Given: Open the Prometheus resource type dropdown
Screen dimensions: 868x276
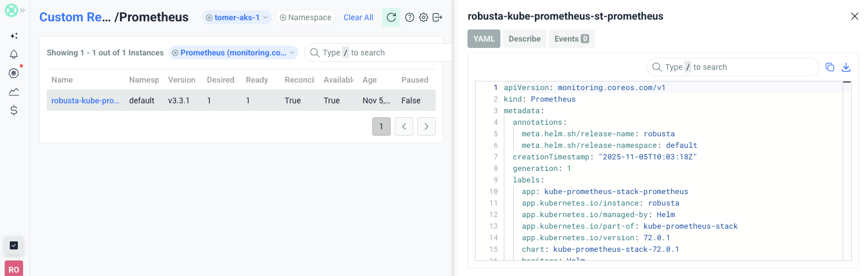Looking at the screenshot, I should [292, 53].
